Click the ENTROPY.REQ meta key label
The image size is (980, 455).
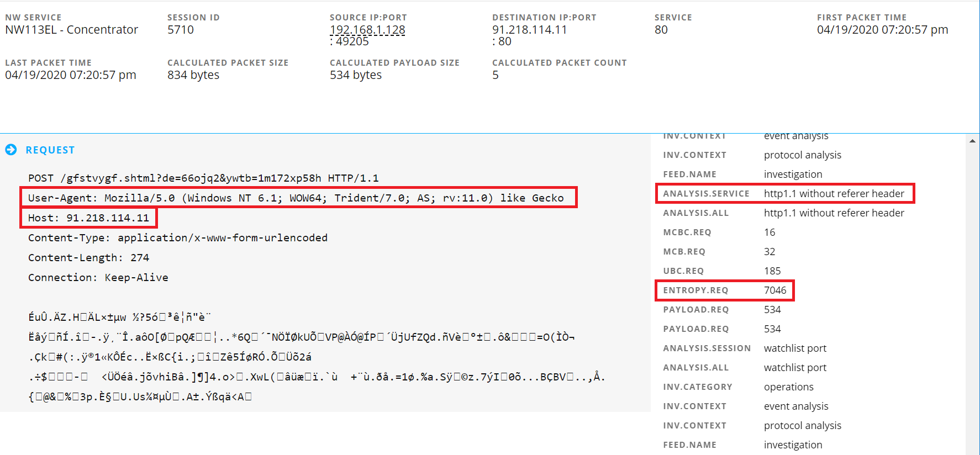point(696,290)
